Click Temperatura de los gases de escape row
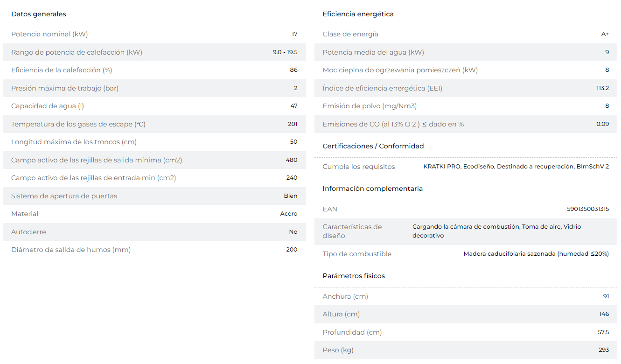Image resolution: width=621 pixels, height=364 pixels. [154, 124]
